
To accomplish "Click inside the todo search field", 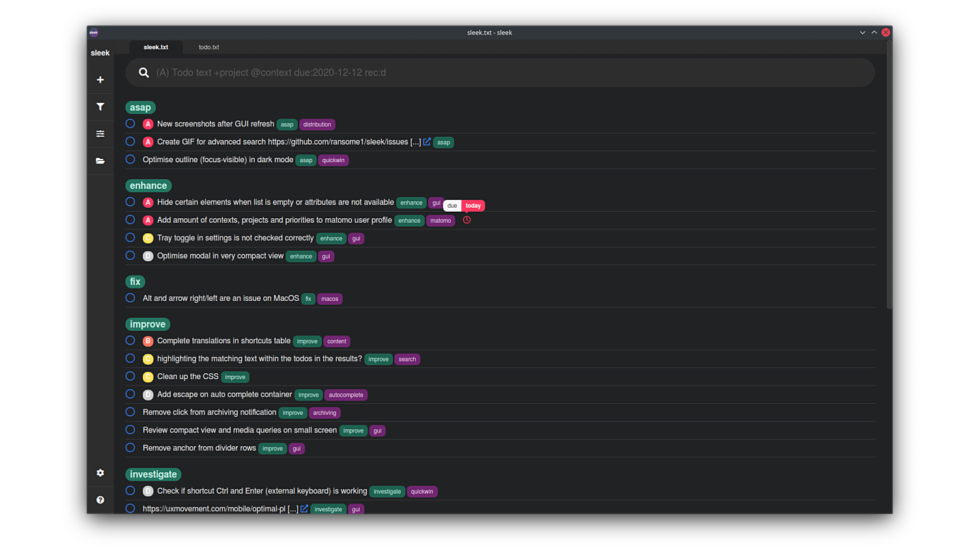I will [x=456, y=72].
